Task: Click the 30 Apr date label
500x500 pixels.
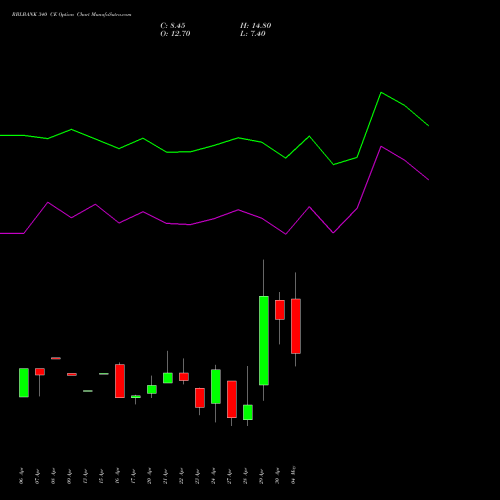Action: click(x=278, y=476)
